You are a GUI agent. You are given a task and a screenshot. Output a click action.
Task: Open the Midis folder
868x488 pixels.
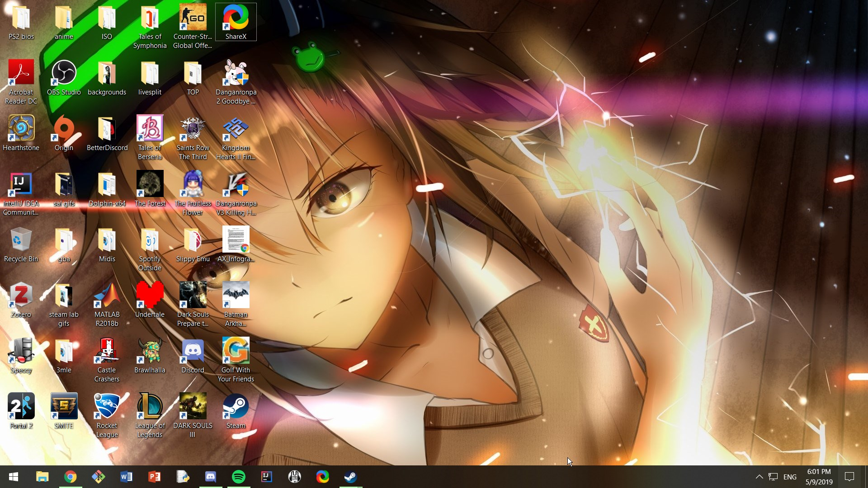point(107,245)
